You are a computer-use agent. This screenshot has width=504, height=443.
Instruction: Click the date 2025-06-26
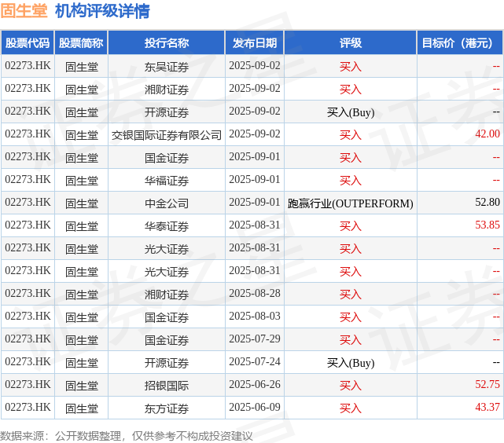255,385
